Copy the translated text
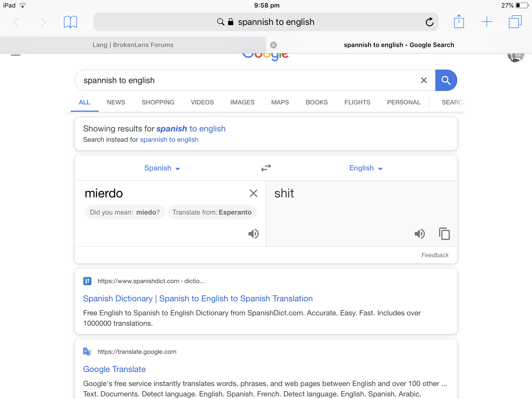 pyautogui.click(x=444, y=234)
